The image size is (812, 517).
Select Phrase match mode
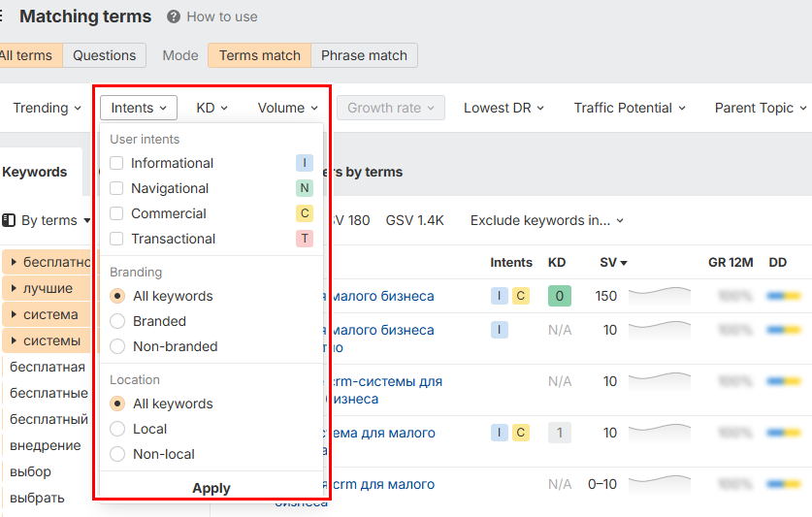coord(364,55)
